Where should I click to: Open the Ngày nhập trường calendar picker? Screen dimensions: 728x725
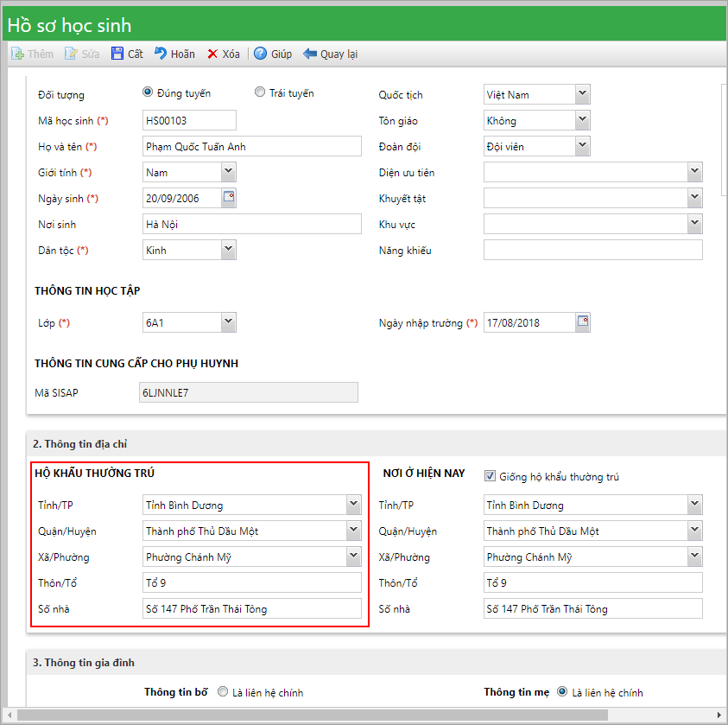tap(583, 322)
